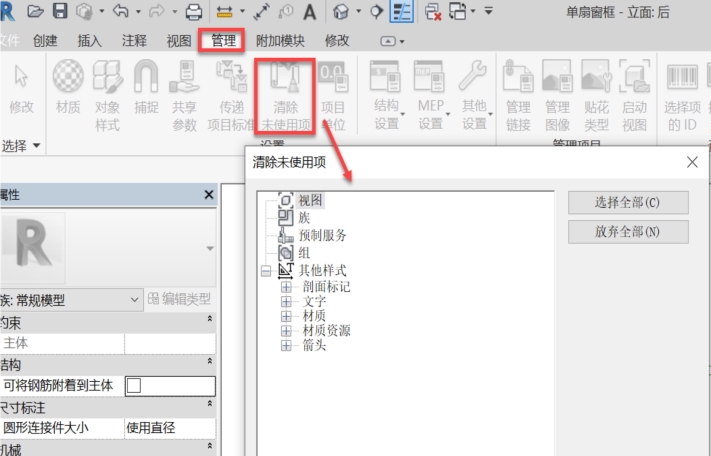Open default 3D view icon
Screen dimensions: 711x456
click(341, 12)
